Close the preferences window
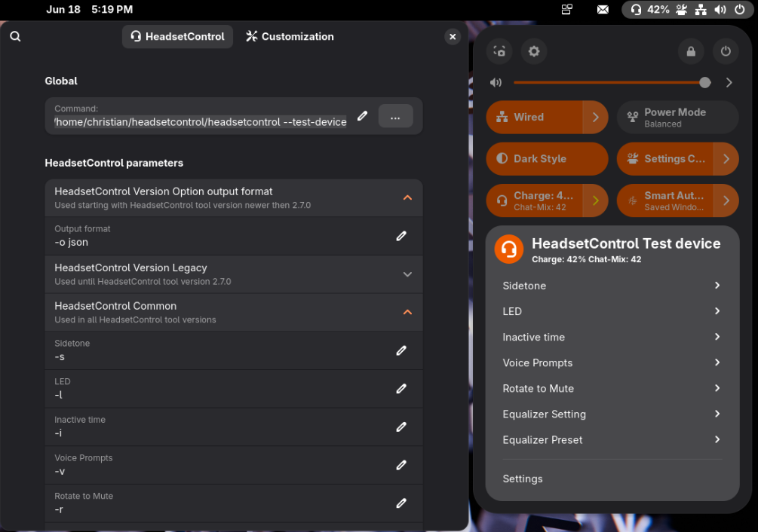758x532 pixels. (x=453, y=37)
